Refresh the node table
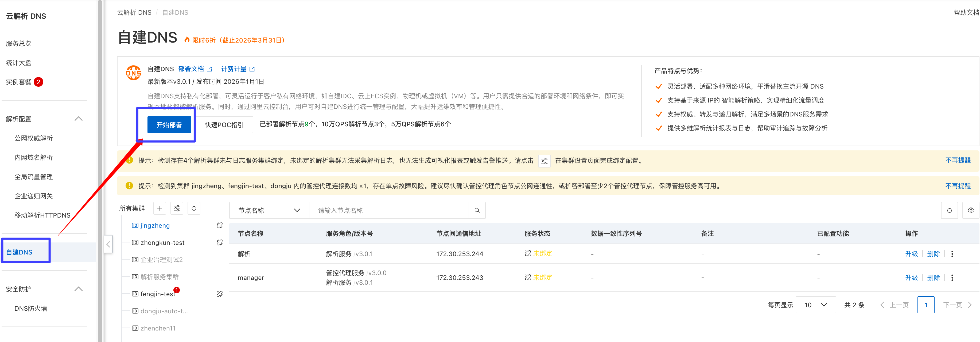This screenshot has width=980, height=342. click(949, 210)
